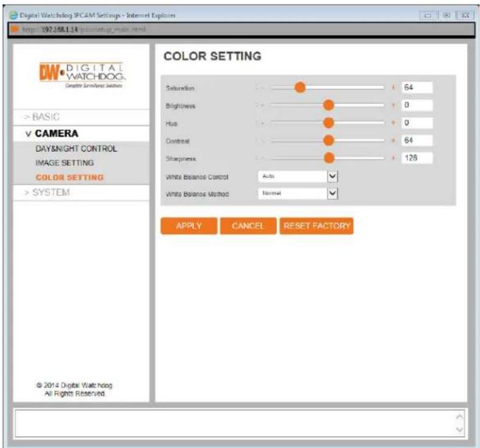Screen dimensions: 480x448
Task: Click the orange page icon in address bar
Action: click(x=15, y=29)
